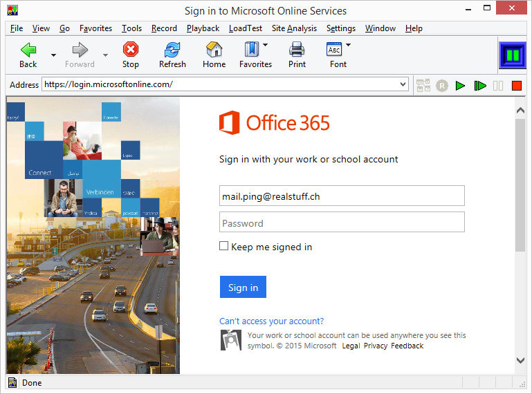Click the script tree icon beside address bar
The image size is (532, 394).
click(x=423, y=86)
